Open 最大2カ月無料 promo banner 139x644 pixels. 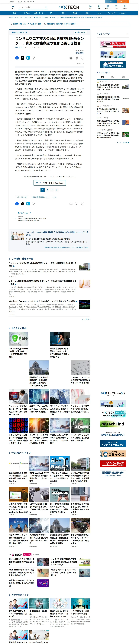pos(113,44)
